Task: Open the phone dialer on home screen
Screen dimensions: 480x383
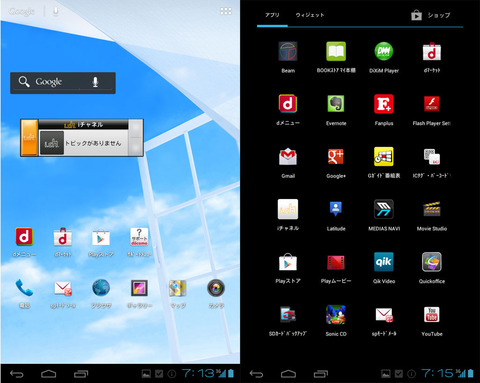Action: (24, 288)
